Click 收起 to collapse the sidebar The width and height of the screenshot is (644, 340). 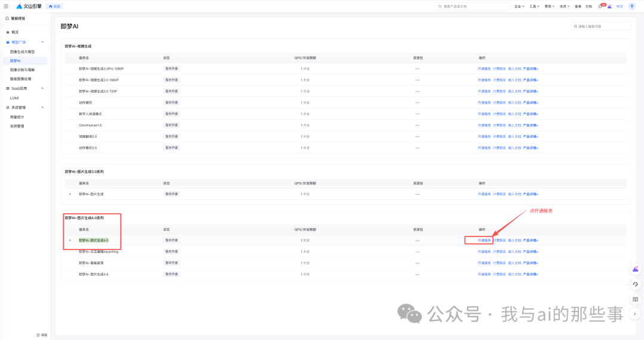click(x=42, y=335)
